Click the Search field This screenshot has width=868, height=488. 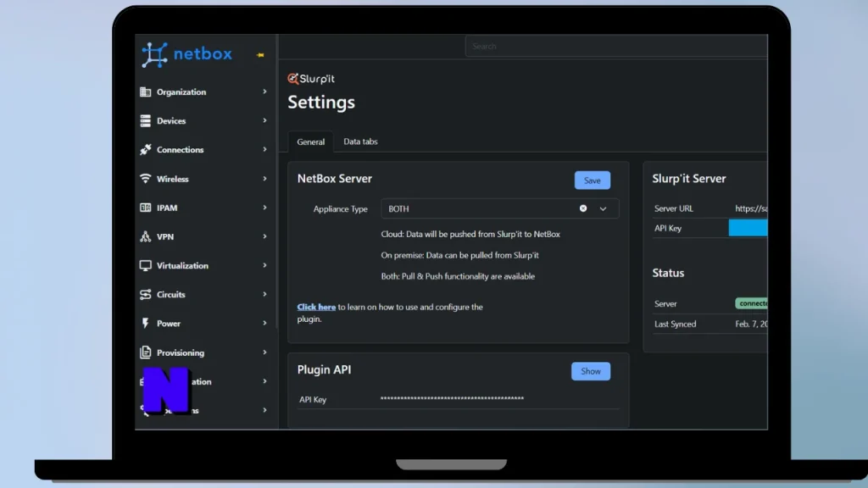616,47
